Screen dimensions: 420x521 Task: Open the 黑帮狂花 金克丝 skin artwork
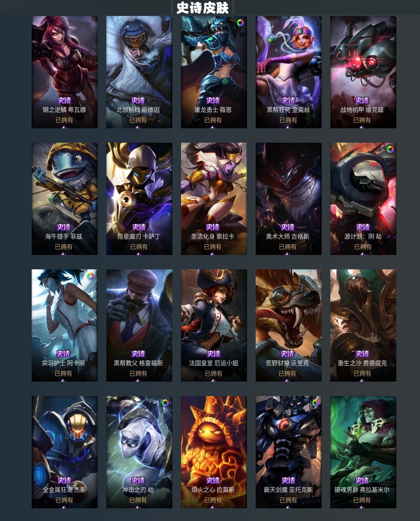click(x=288, y=72)
